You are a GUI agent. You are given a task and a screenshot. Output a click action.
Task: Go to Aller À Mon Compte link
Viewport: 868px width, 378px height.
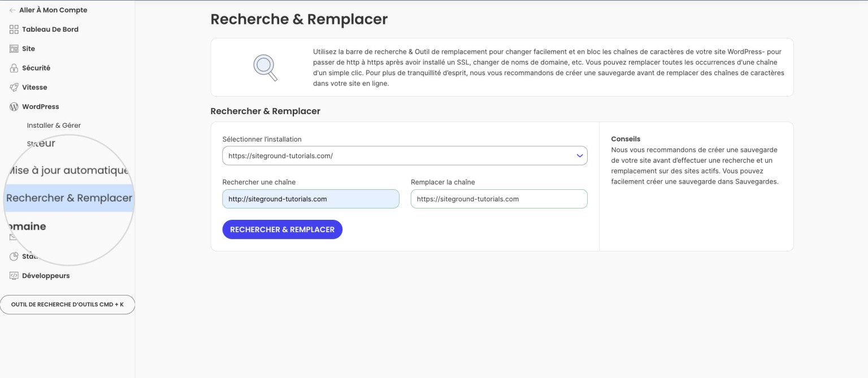tap(53, 10)
